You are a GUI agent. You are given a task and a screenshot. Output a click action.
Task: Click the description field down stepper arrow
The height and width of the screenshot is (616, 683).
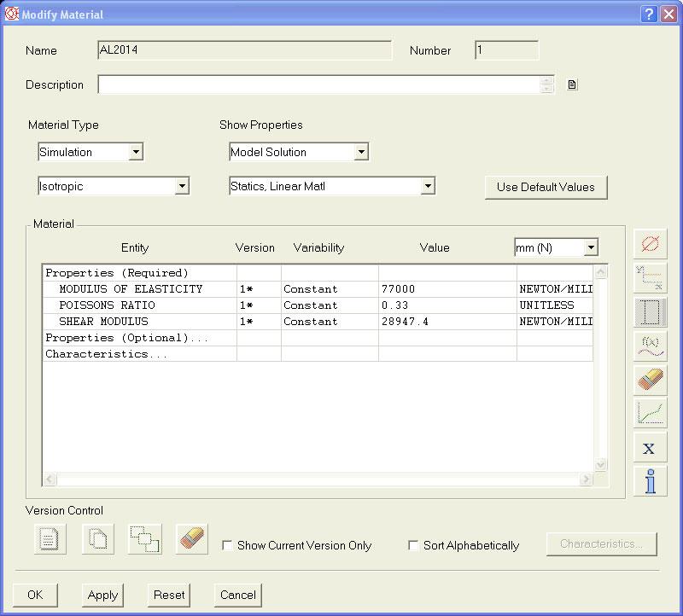(x=546, y=89)
